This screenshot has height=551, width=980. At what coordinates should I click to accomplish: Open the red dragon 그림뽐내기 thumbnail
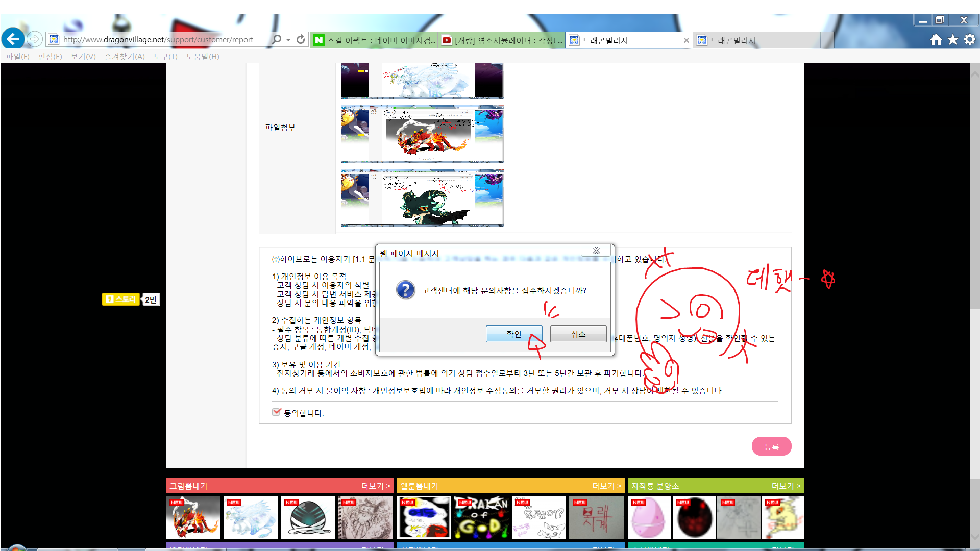[x=193, y=517]
